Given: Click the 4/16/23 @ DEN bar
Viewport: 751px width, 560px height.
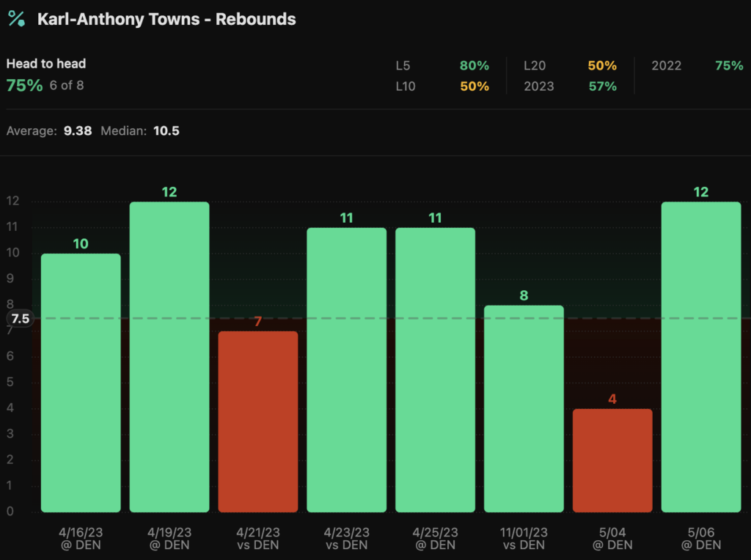Looking at the screenshot, I should [x=81, y=383].
